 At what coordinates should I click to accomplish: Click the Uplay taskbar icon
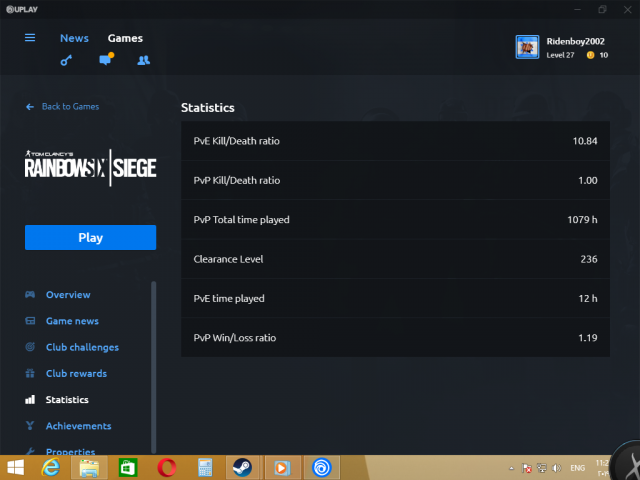322,468
